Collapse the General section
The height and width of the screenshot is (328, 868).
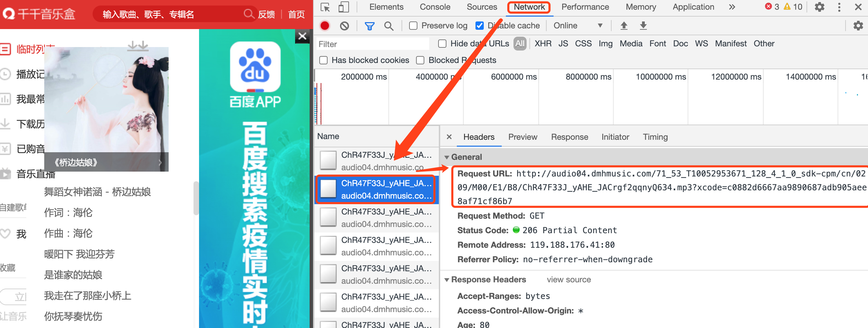(447, 157)
